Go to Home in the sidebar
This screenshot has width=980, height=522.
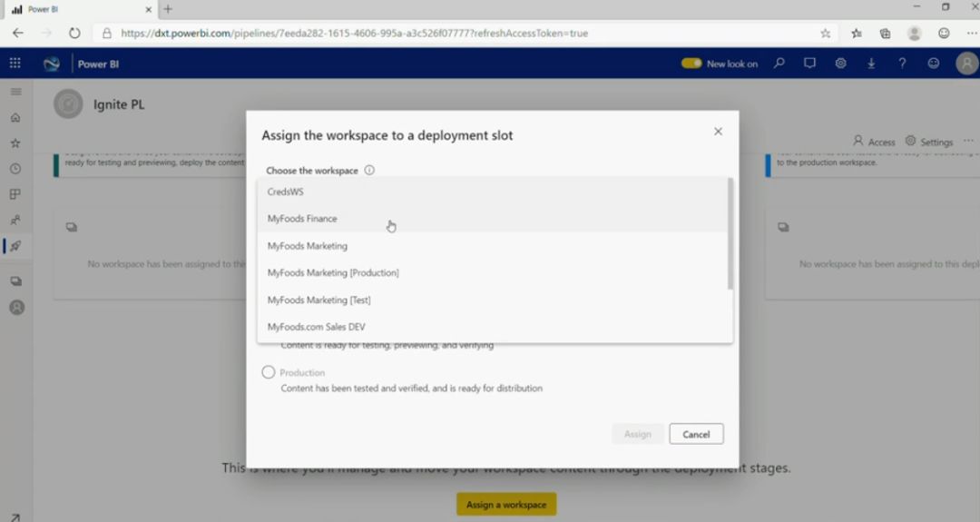pos(15,117)
